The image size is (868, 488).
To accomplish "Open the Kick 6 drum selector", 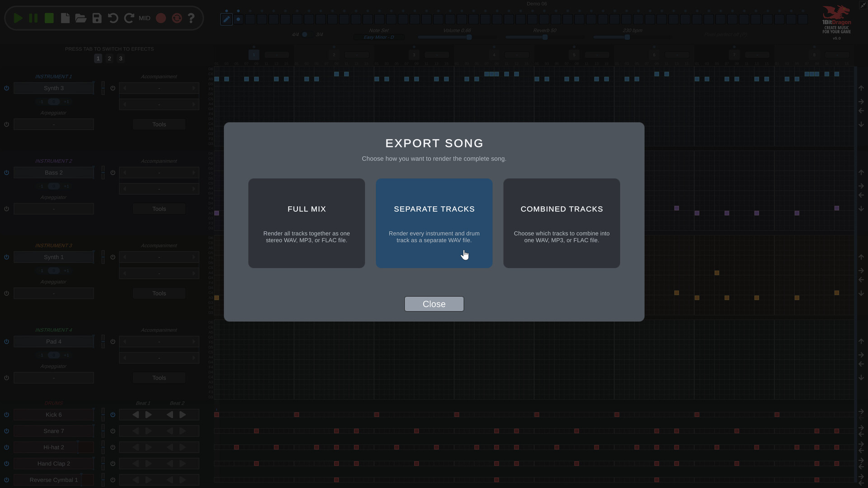I will [x=54, y=415].
